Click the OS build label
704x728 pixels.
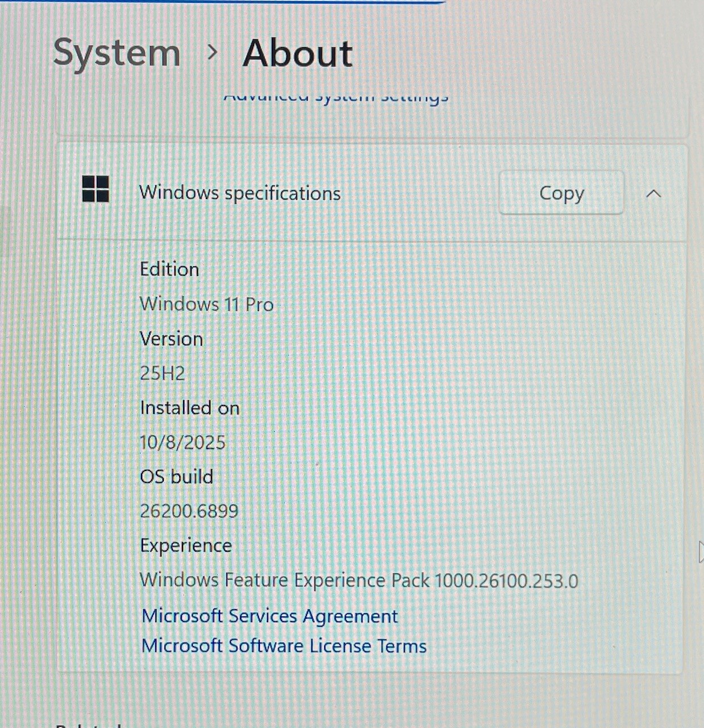pyautogui.click(x=176, y=477)
